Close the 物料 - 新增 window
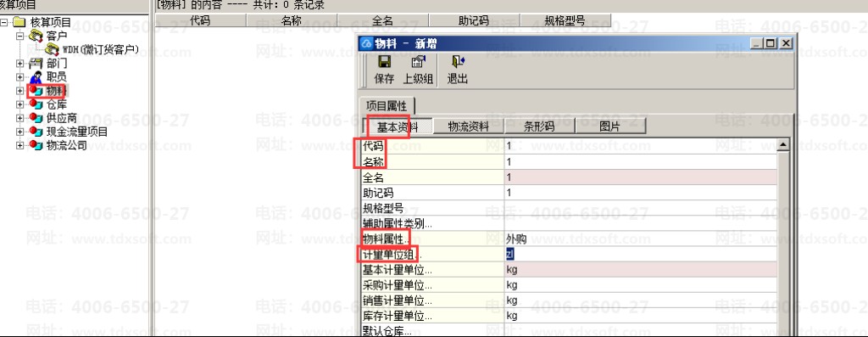This screenshot has width=868, height=337. pos(786,43)
